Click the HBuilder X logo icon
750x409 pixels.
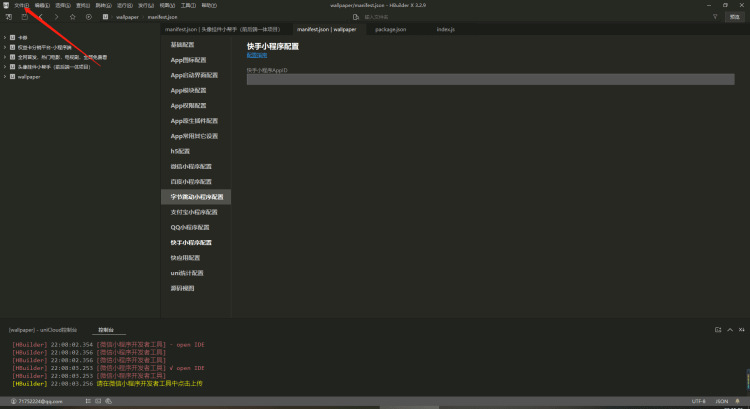[x=6, y=5]
